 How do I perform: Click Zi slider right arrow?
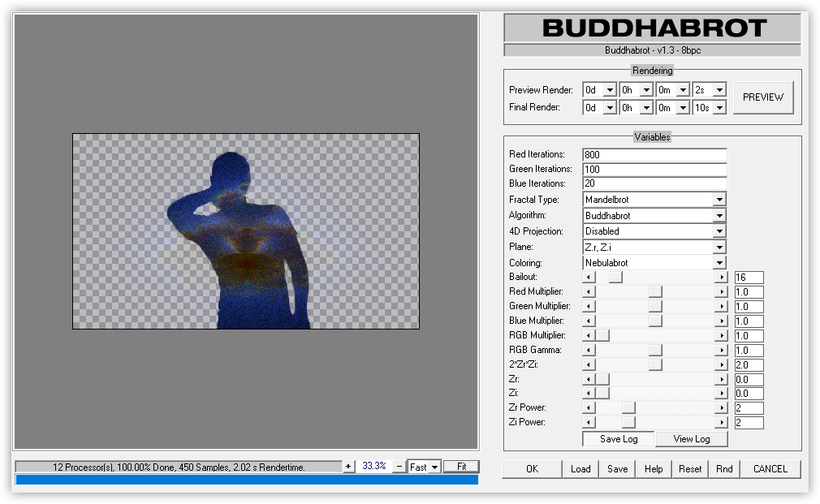coord(721,393)
